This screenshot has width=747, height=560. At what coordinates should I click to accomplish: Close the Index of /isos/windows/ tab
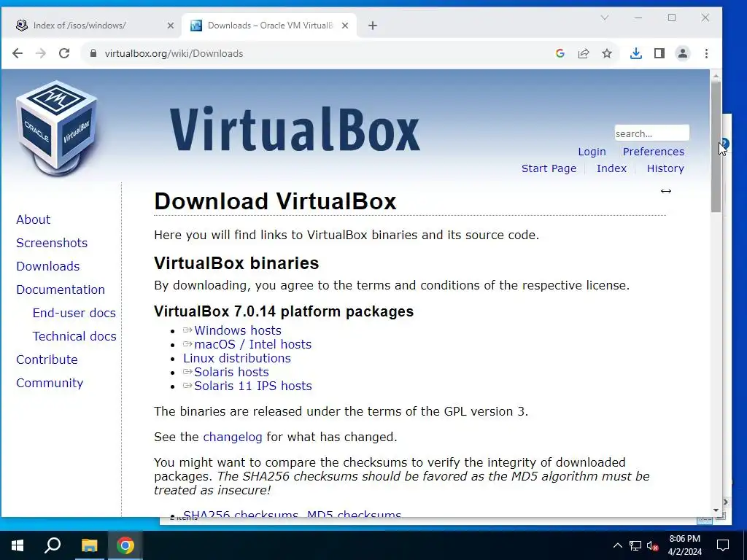pyautogui.click(x=171, y=26)
